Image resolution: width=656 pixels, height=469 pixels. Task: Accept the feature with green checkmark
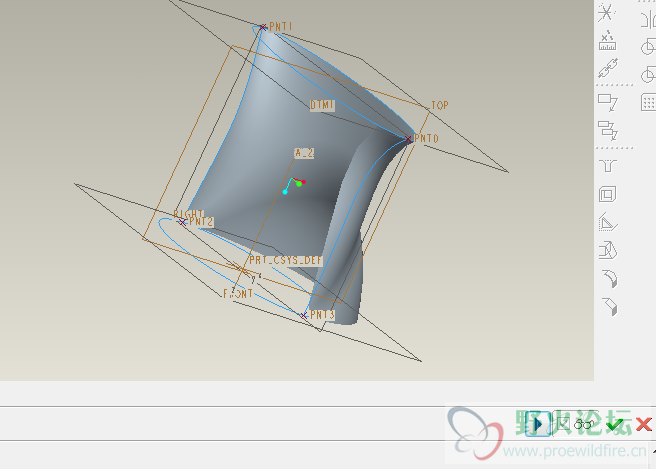pos(614,424)
